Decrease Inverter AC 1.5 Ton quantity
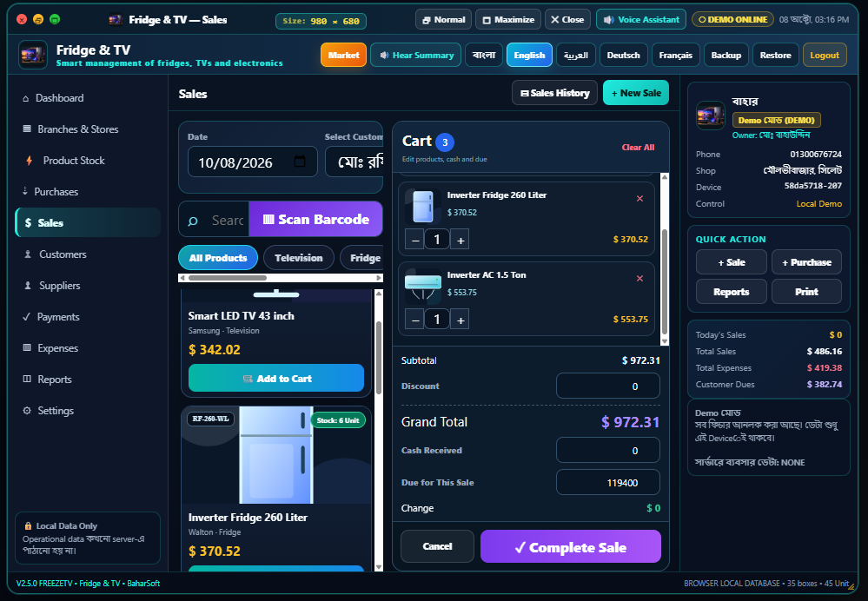 point(414,320)
